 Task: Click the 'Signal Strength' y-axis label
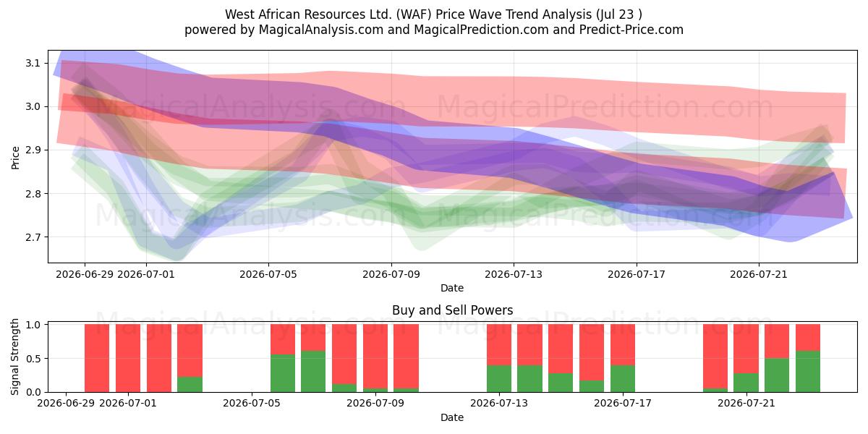pos(15,358)
